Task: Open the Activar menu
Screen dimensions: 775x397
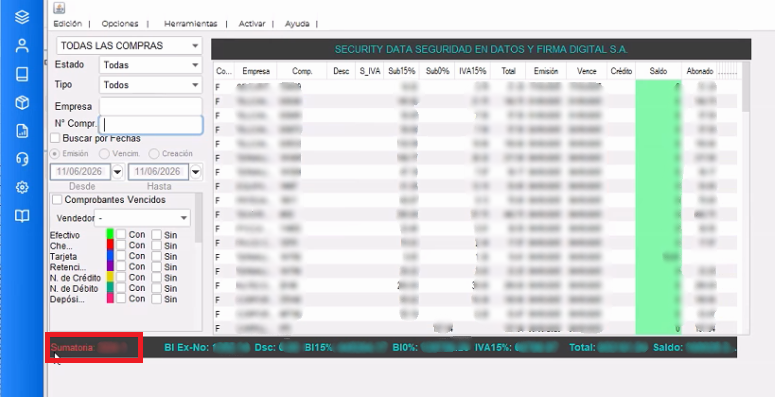Action: pos(252,24)
